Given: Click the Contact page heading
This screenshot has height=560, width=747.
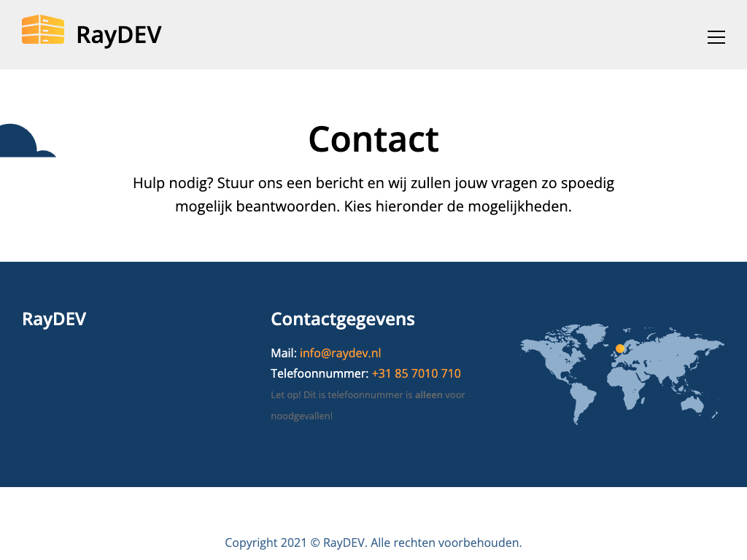Looking at the screenshot, I should pos(373,139).
